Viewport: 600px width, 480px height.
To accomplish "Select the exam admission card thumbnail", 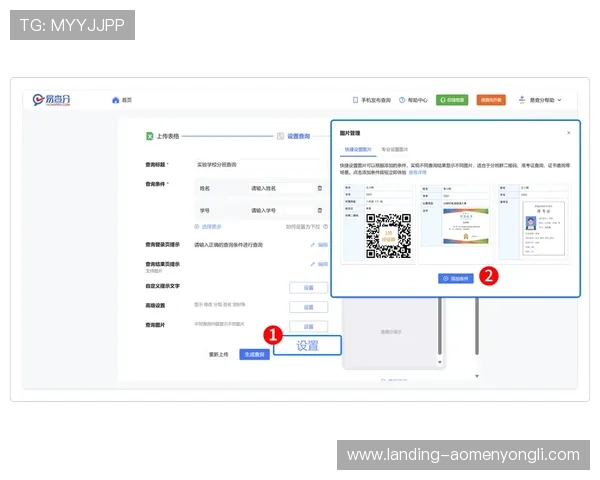I will click(534, 223).
